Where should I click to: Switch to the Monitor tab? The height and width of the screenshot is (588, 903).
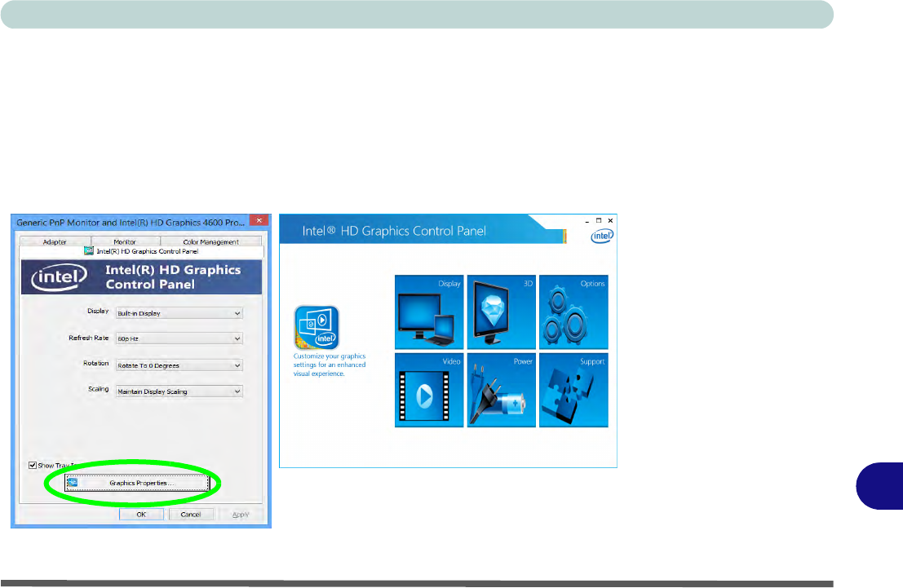(125, 241)
